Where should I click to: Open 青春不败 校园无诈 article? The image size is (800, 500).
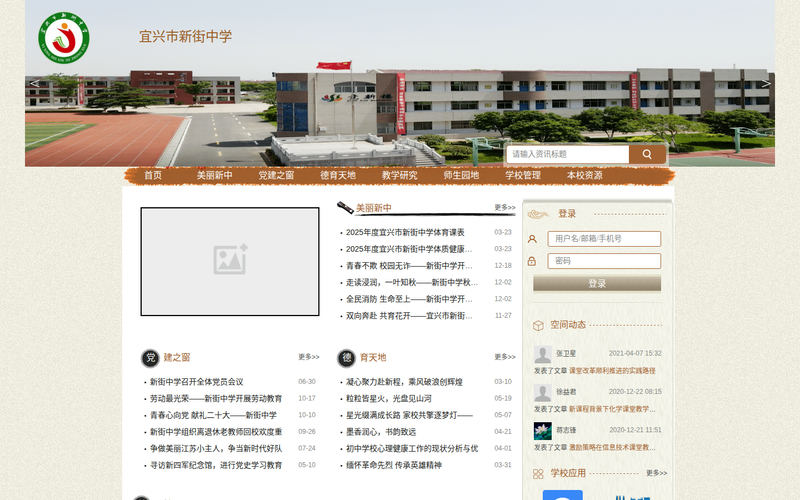pos(409,266)
